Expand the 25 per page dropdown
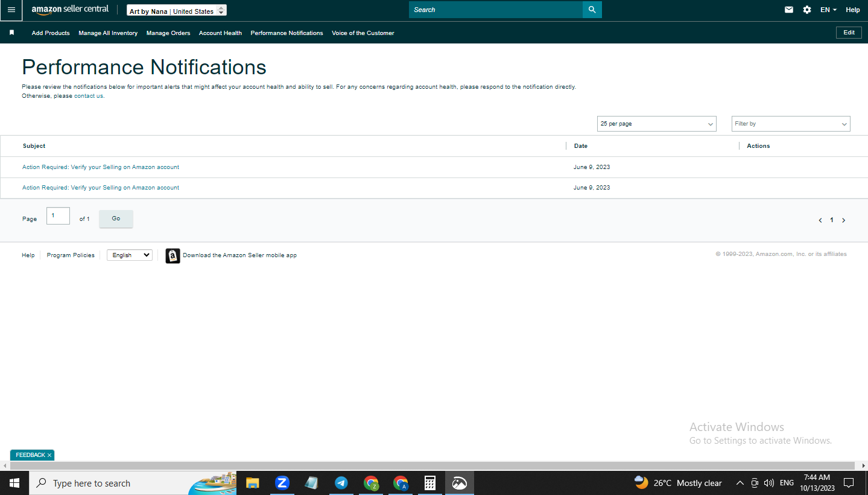The width and height of the screenshot is (868, 495). (x=656, y=124)
